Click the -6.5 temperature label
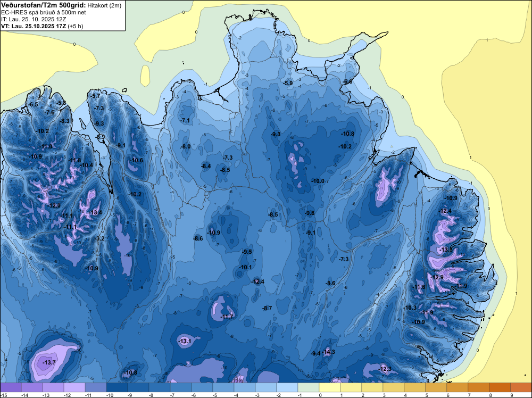The image size is (532, 398). pos(33,104)
